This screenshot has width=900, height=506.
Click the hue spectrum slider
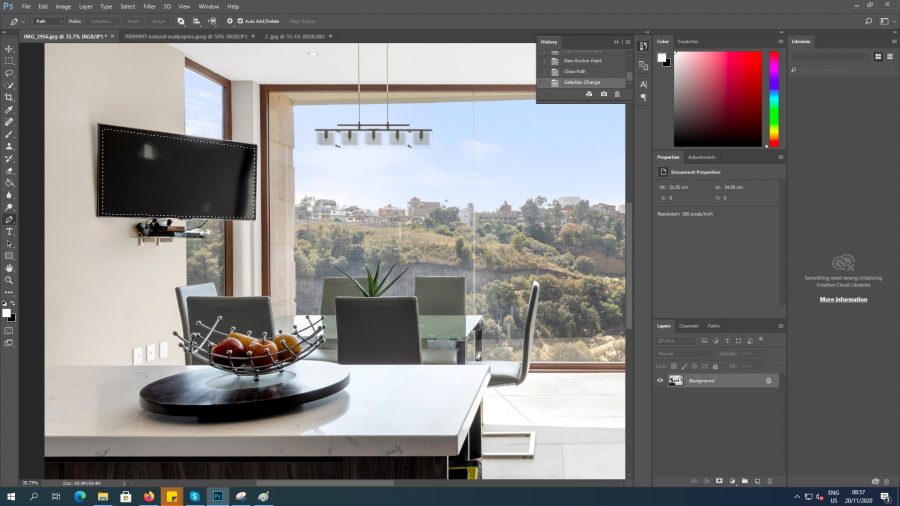click(x=774, y=99)
